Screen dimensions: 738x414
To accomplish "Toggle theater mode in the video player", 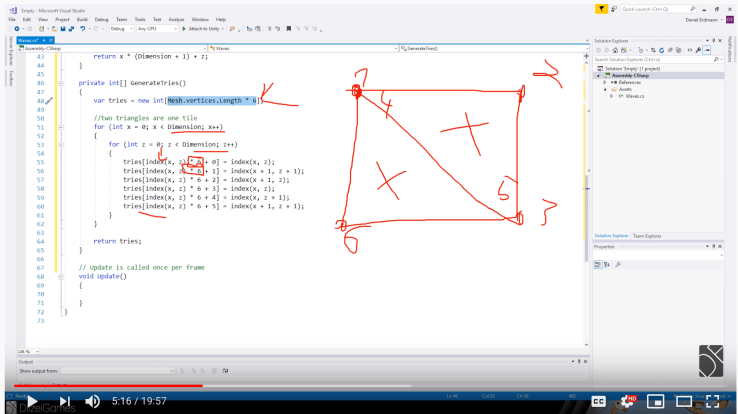I will [x=685, y=401].
